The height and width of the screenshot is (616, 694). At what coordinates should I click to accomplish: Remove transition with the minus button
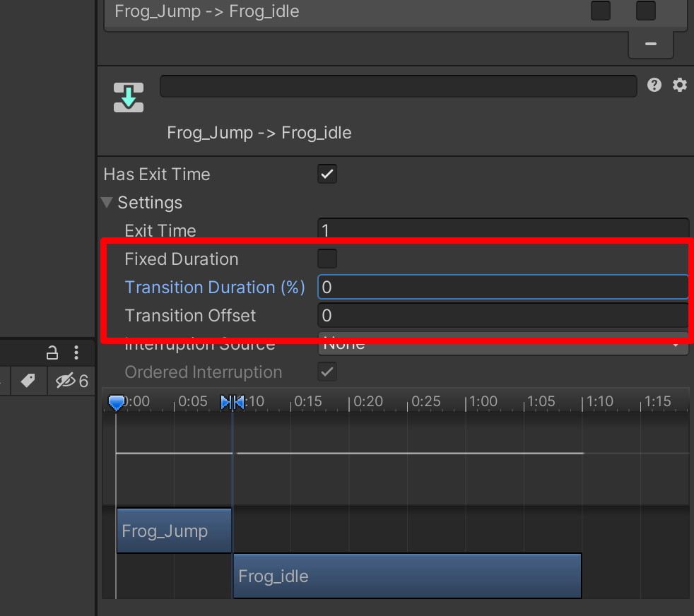[651, 44]
